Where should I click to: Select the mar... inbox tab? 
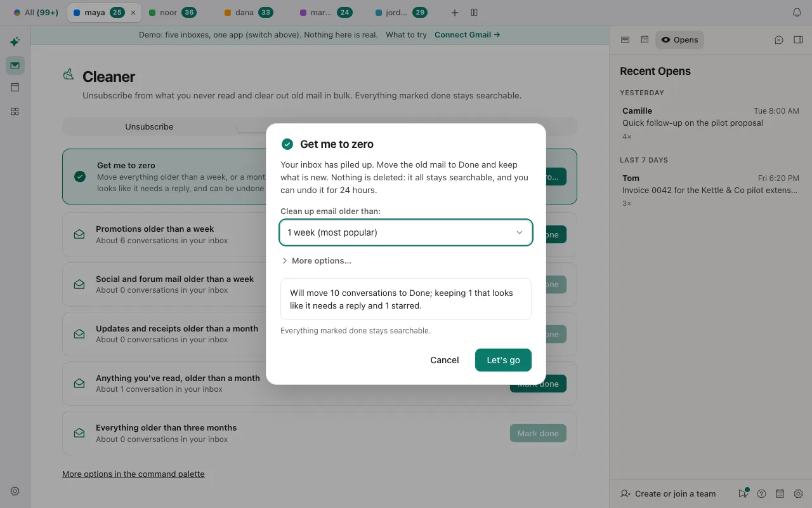coord(325,13)
